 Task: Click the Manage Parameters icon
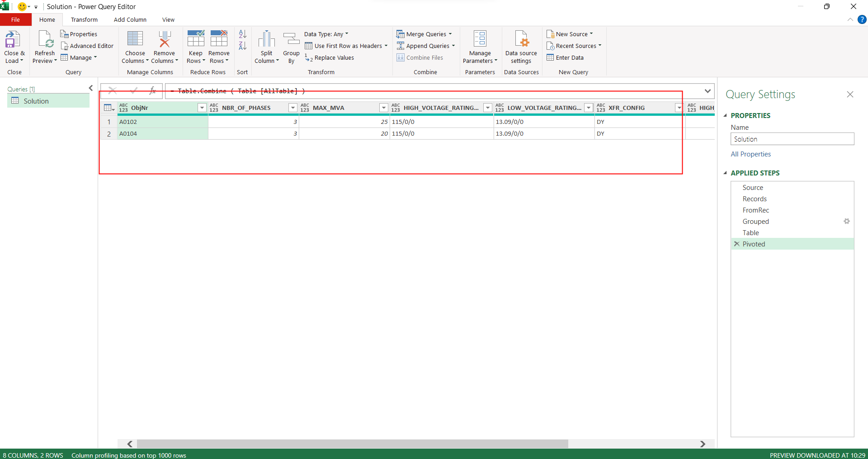(480, 39)
